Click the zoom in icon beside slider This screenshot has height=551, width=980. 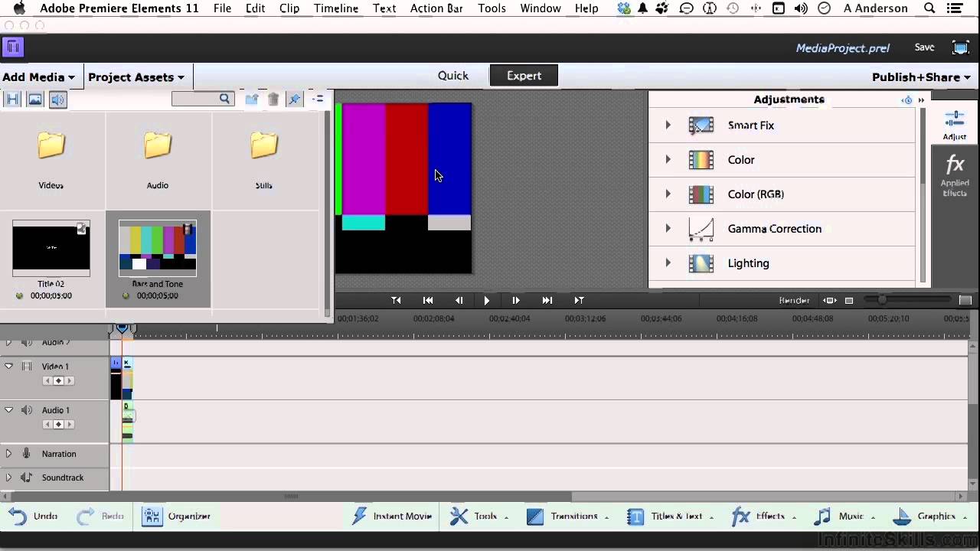tap(965, 300)
